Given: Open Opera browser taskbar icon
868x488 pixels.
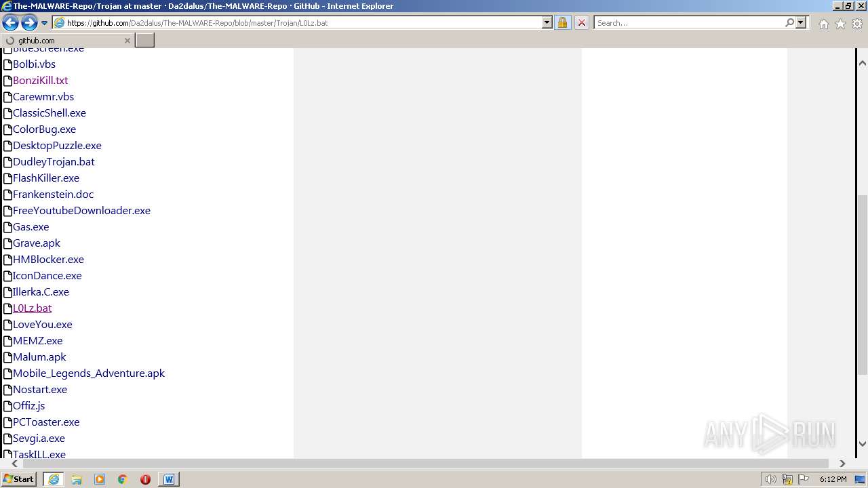Looking at the screenshot, I should 145,479.
